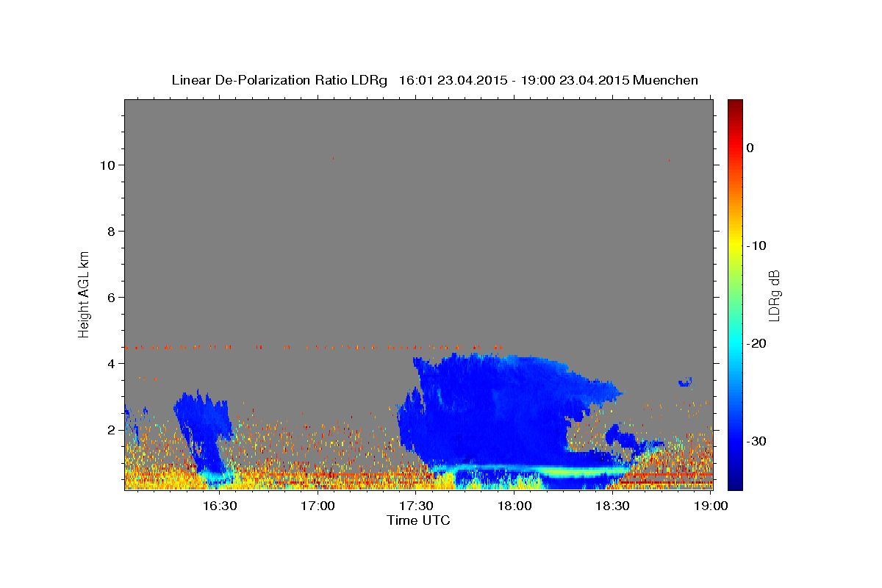This screenshot has height=588, width=882.
Task: Click the height tick label '10'
Action: [107, 165]
